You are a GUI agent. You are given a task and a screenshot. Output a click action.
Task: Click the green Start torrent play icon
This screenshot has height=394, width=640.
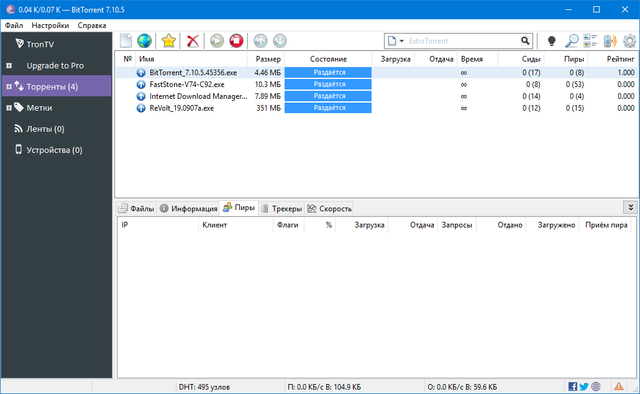coord(217,41)
